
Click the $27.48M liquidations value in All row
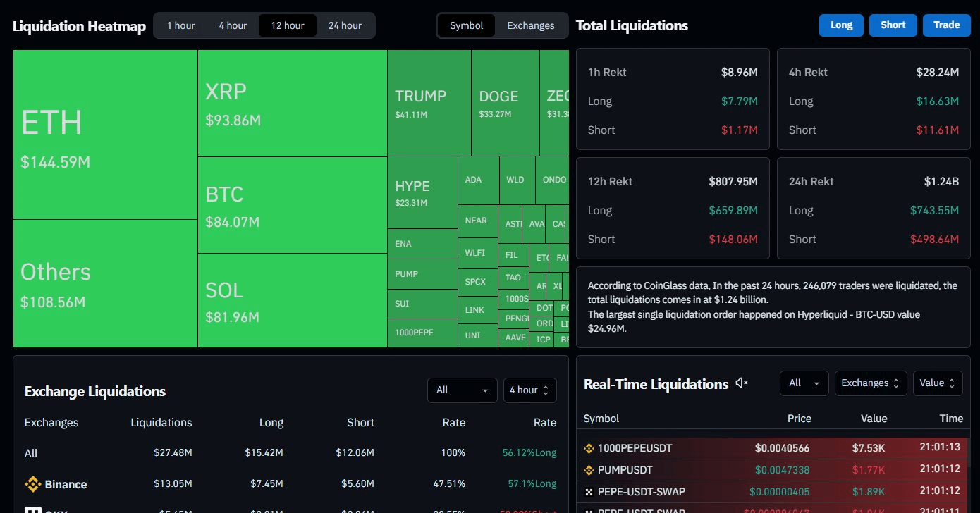pos(173,453)
